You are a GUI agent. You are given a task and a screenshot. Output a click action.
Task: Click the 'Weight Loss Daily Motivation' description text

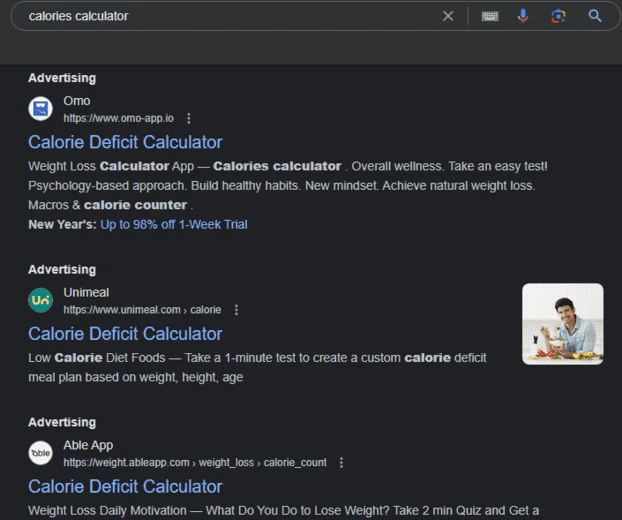pos(107,510)
